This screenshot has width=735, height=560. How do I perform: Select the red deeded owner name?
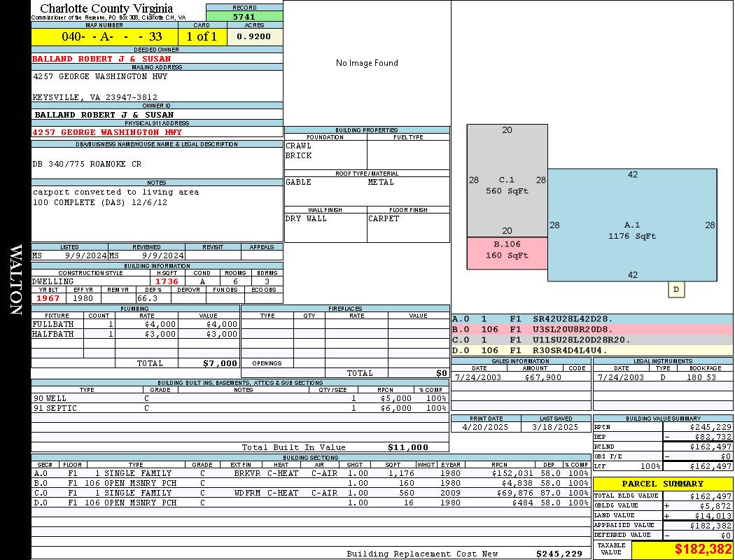click(x=101, y=59)
